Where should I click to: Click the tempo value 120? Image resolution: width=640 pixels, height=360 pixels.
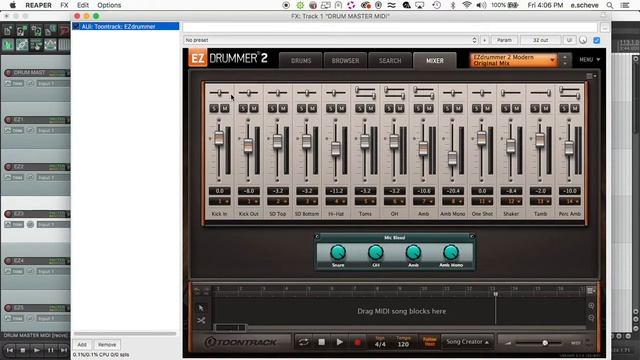[x=403, y=344]
